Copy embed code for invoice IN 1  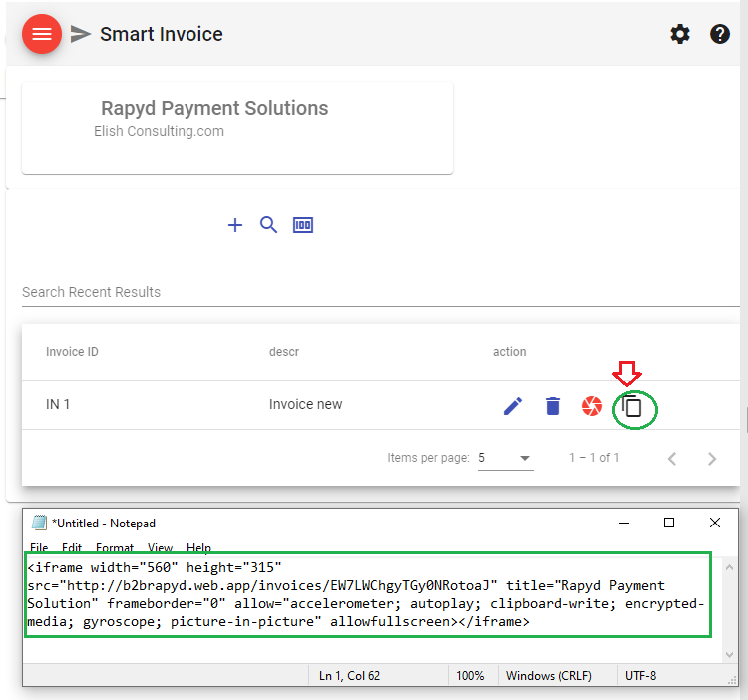point(632,407)
